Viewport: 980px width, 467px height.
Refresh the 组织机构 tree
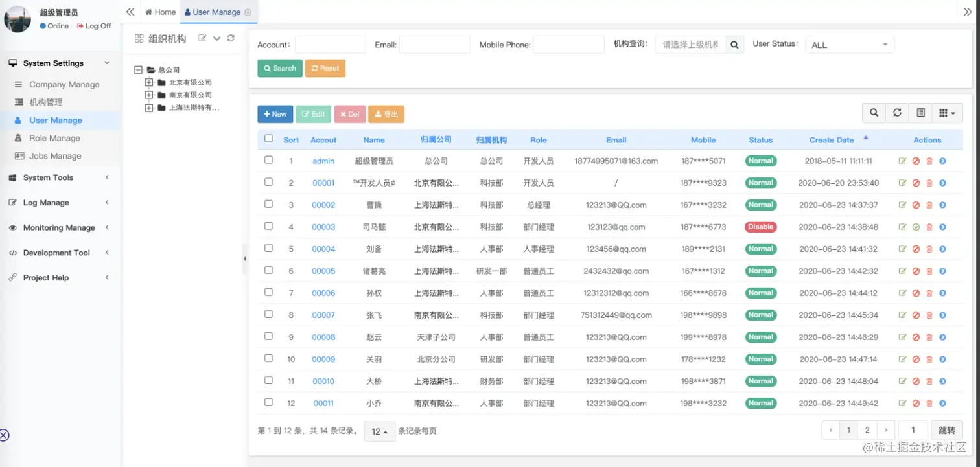[x=231, y=38]
